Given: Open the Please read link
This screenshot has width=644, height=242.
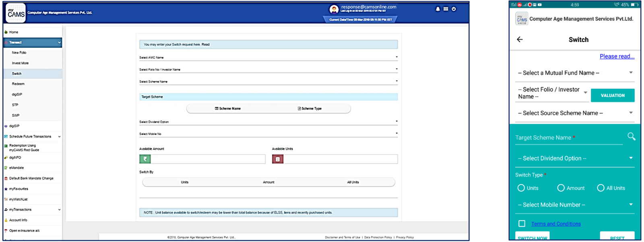Looking at the screenshot, I should coord(617,56).
